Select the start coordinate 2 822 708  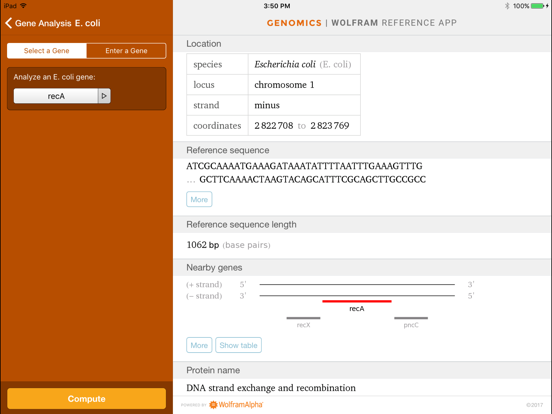[x=274, y=126]
